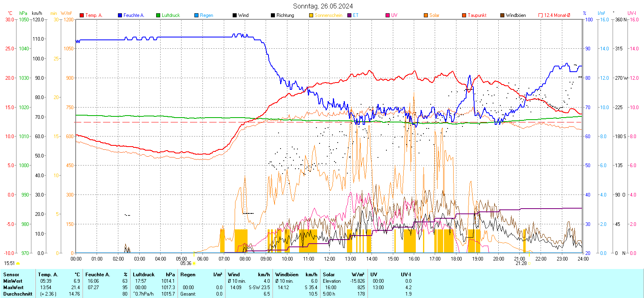Click the chart title Sonntag, 26.05.2024
The image size is (644, 298).
323,6
